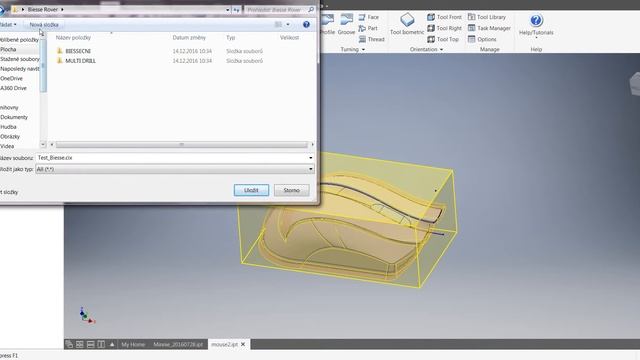Switch orientation to Tool Top
The height and width of the screenshot is (360, 640).
pyautogui.click(x=443, y=39)
